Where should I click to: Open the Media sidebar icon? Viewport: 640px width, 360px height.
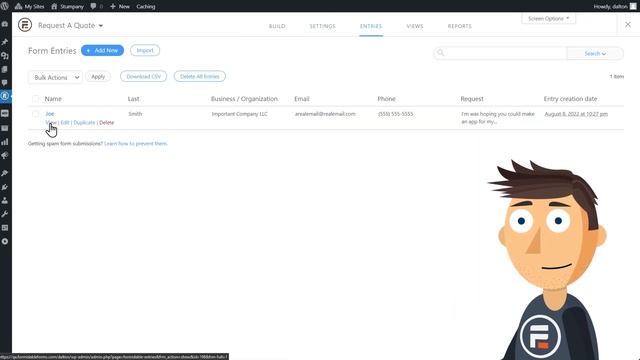coord(5,56)
